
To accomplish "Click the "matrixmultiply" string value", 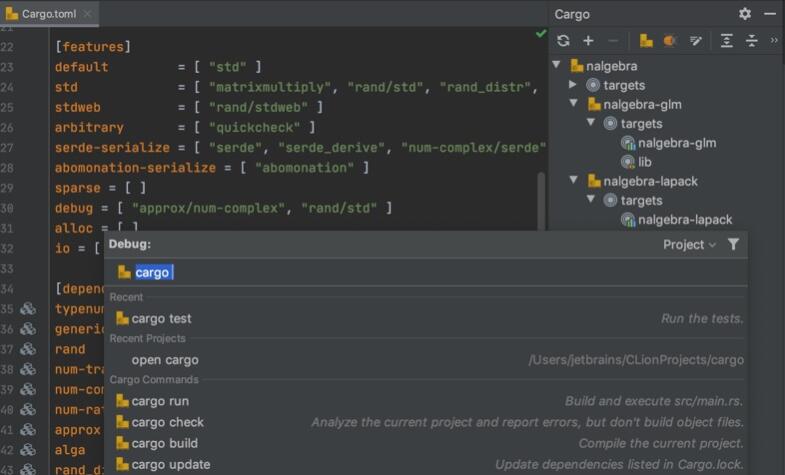I will point(270,87).
